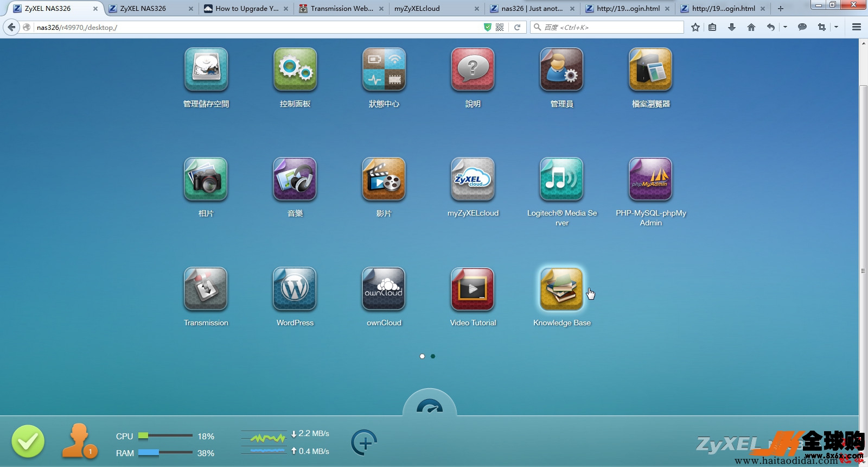Launch the Music (音樂) app

tap(295, 179)
